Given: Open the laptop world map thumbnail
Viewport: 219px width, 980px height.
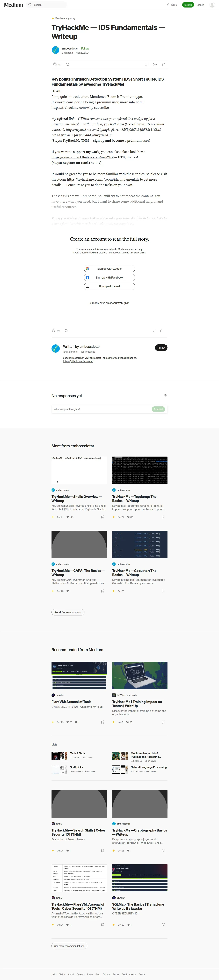Looking at the screenshot, I should pos(140,676).
